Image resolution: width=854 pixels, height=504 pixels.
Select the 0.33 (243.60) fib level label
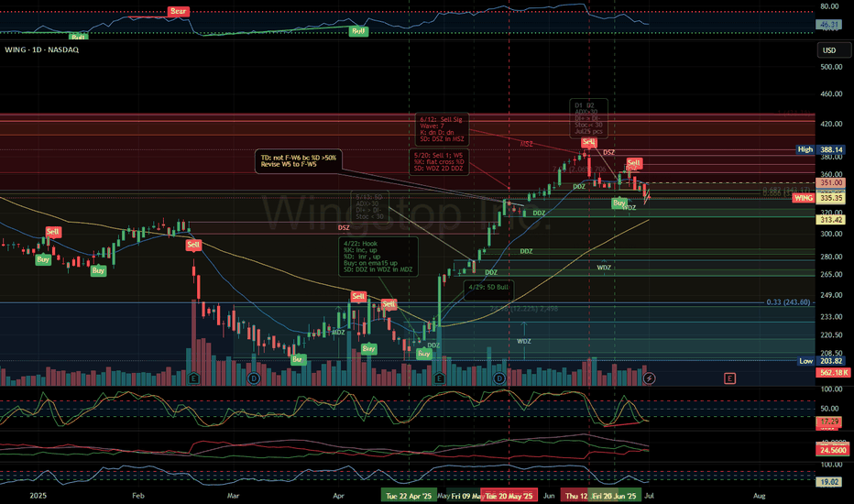pyautogui.click(x=788, y=301)
